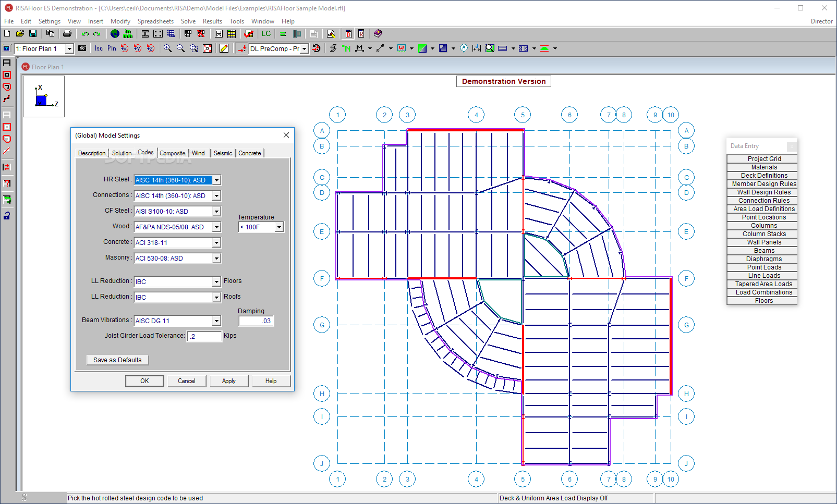Expand the Temperature dropdown
The width and height of the screenshot is (837, 504).
pos(279,227)
